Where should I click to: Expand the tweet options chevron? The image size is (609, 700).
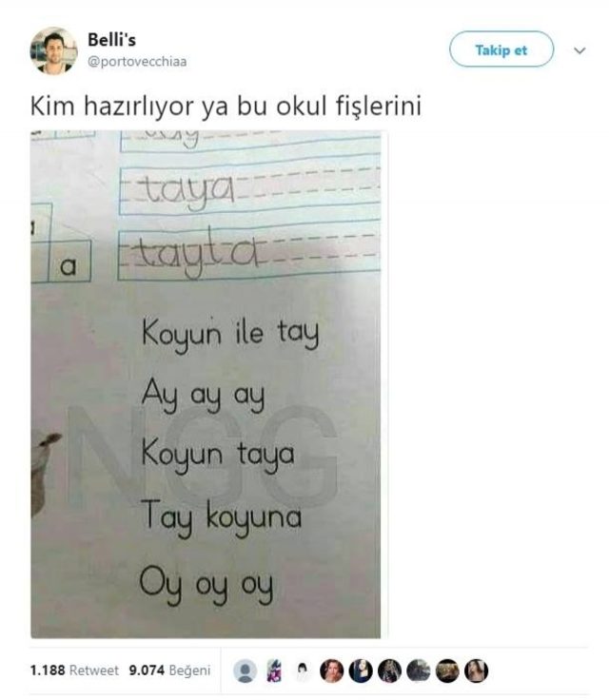click(580, 50)
